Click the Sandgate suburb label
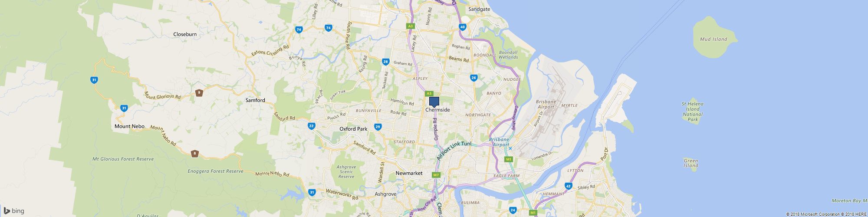The height and width of the screenshot is (217, 868). tap(479, 9)
